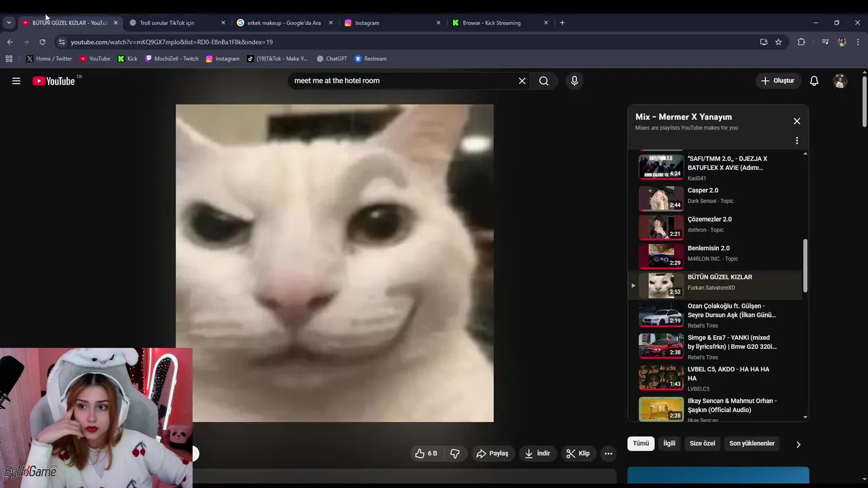The width and height of the screenshot is (868, 488).
Task: Switch to Troll sorular TikTok tab
Action: pos(176,23)
